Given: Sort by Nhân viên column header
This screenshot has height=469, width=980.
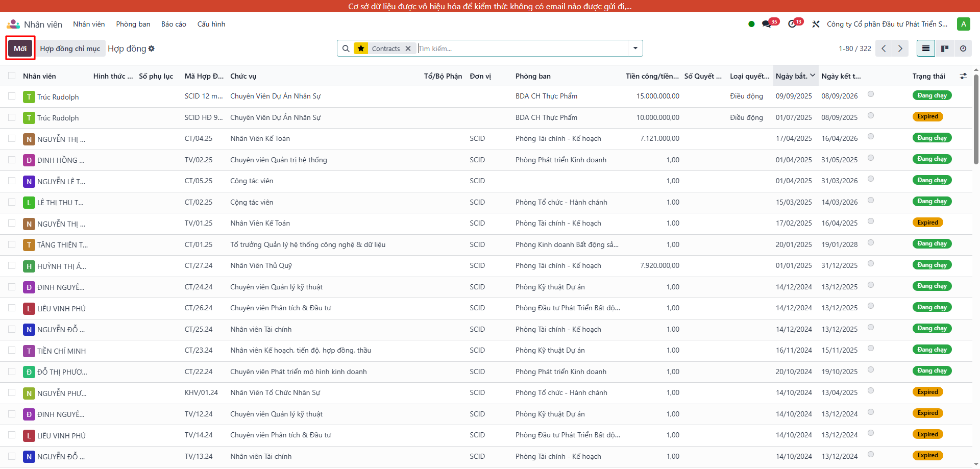Looking at the screenshot, I should (x=39, y=76).
